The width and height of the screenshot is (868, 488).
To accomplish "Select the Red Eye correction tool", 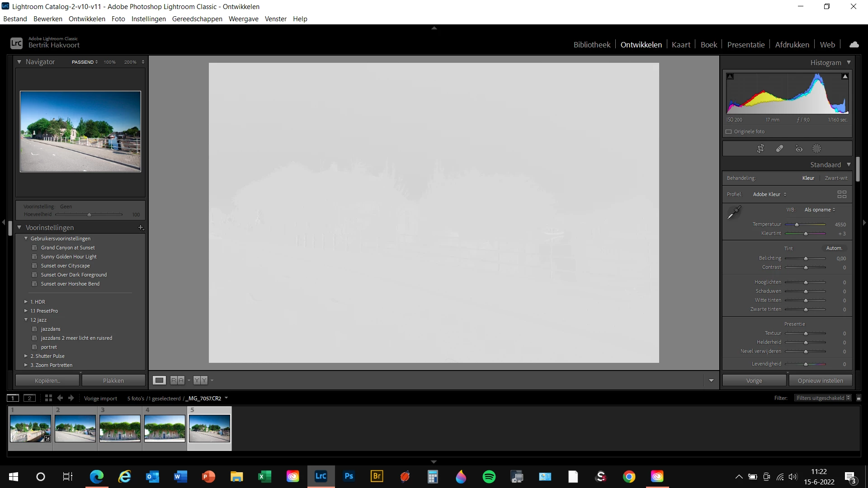I will coord(799,149).
